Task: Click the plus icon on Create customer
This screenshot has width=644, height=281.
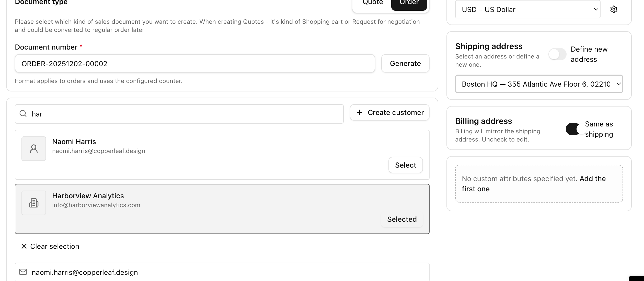Action: click(360, 112)
